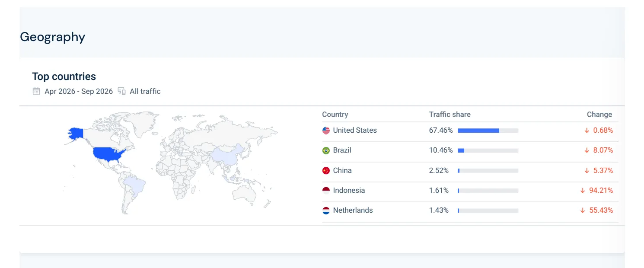644x268 pixels.
Task: Click the Indonesia traffic share bar
Action: click(488, 191)
